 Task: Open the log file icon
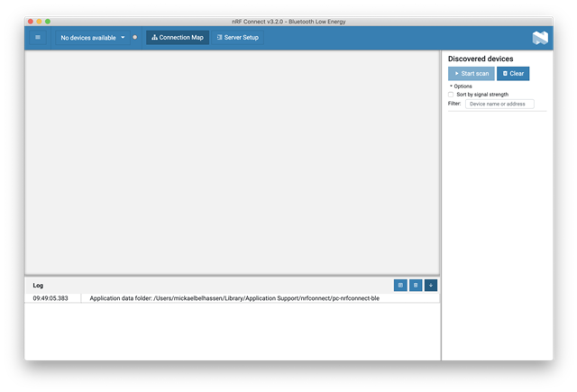tap(400, 286)
